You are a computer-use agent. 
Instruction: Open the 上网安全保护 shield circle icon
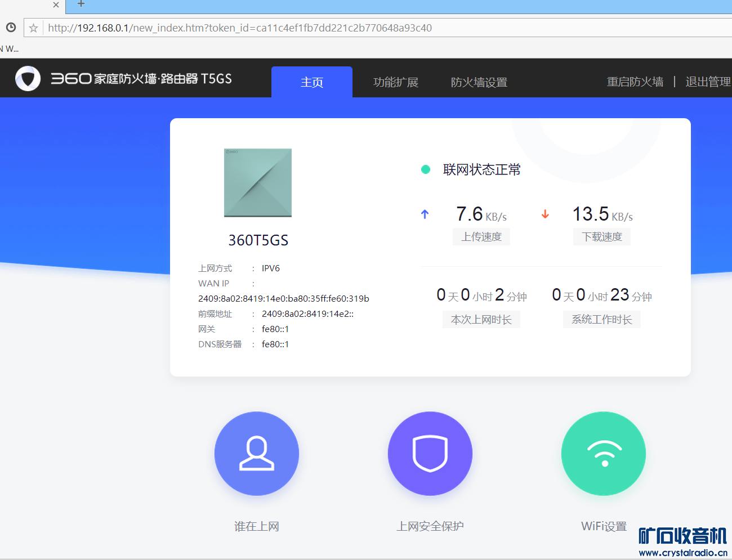(430, 454)
